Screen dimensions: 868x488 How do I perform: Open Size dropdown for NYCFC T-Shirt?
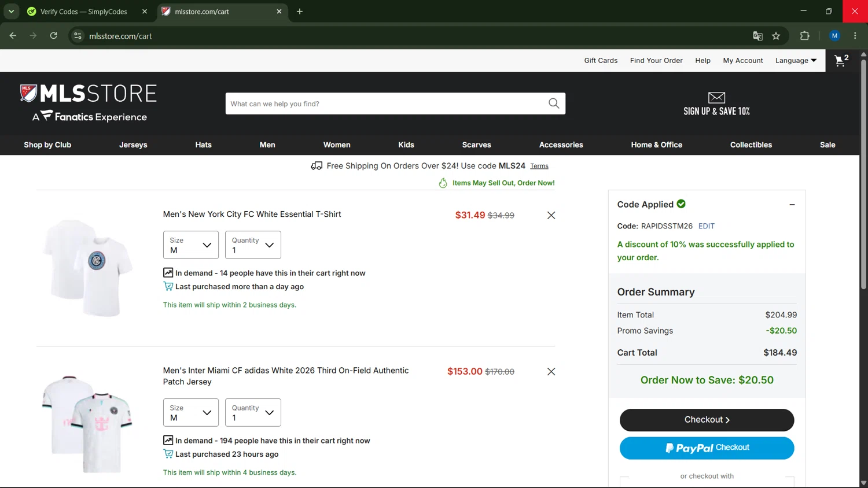point(191,245)
